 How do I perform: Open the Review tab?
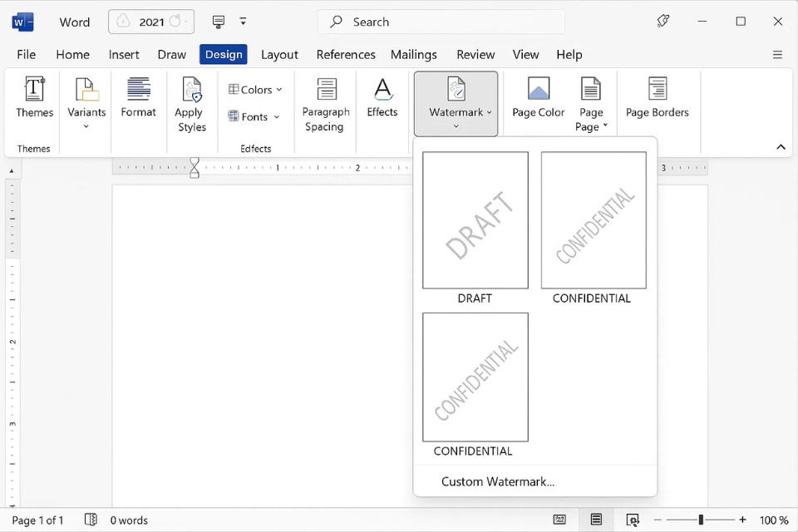coord(475,54)
